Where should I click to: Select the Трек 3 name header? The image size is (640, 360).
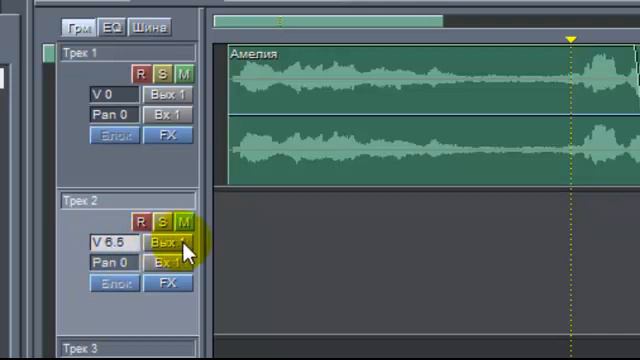point(128,349)
